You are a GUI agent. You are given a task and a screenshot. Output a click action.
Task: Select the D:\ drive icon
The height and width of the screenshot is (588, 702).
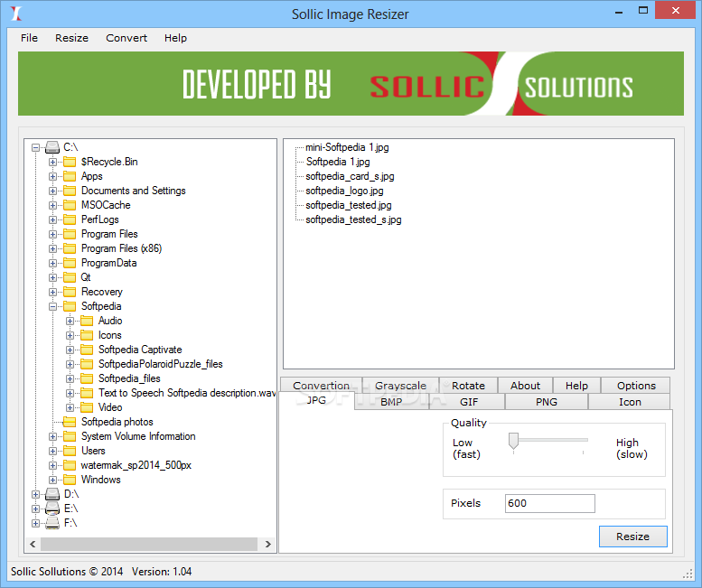[x=52, y=494]
